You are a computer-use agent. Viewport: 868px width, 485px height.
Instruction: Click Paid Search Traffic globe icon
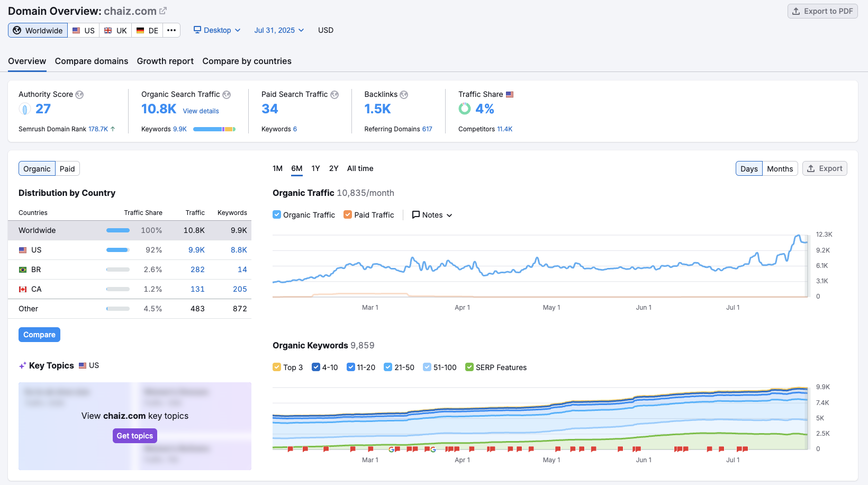click(x=334, y=95)
